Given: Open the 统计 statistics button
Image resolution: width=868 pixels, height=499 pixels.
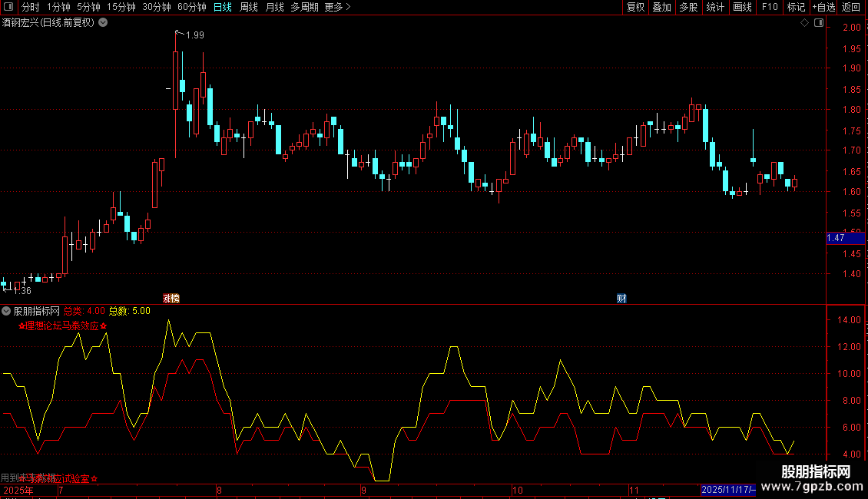Looking at the screenshot, I should [714, 7].
